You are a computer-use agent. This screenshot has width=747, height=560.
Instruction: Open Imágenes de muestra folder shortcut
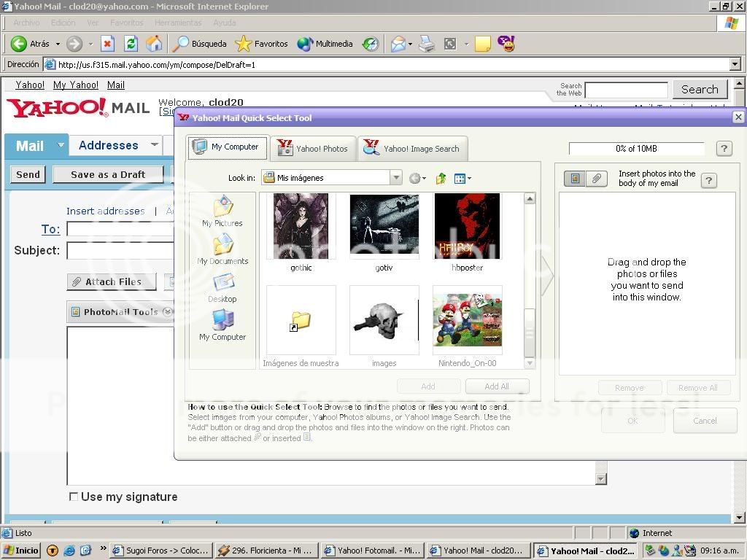(301, 320)
